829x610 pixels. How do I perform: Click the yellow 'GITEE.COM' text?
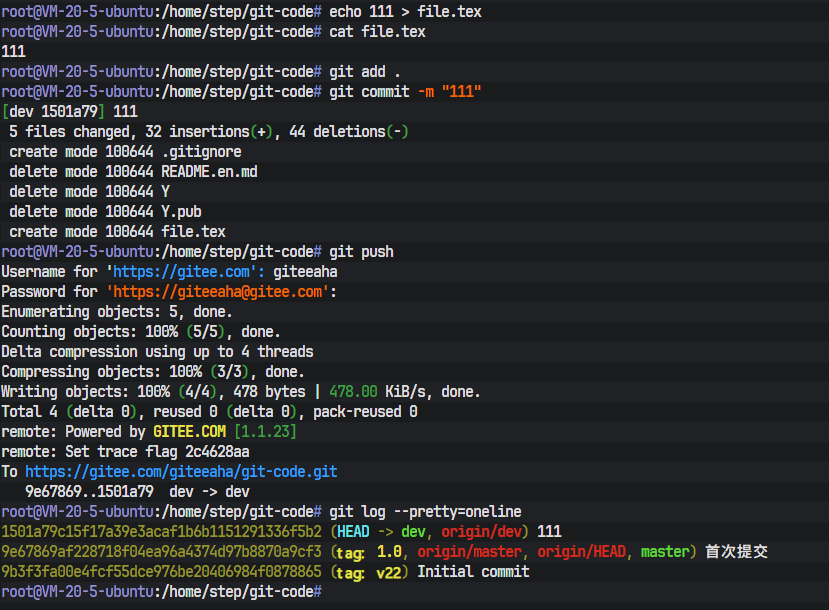189,431
